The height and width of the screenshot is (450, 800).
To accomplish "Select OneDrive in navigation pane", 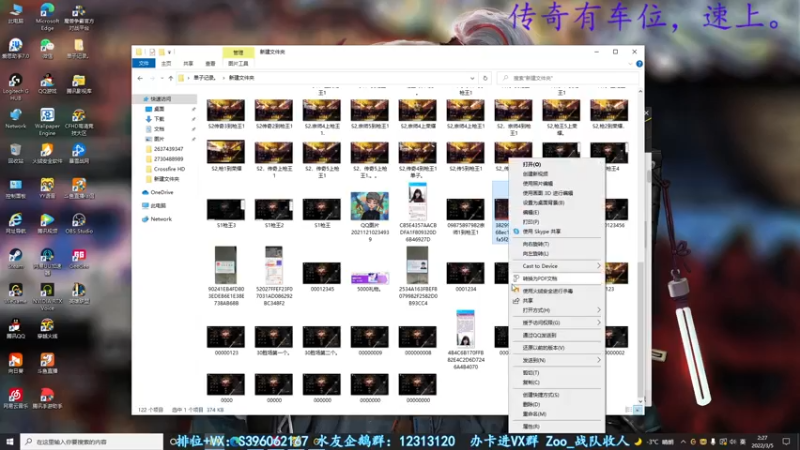I will (162, 192).
